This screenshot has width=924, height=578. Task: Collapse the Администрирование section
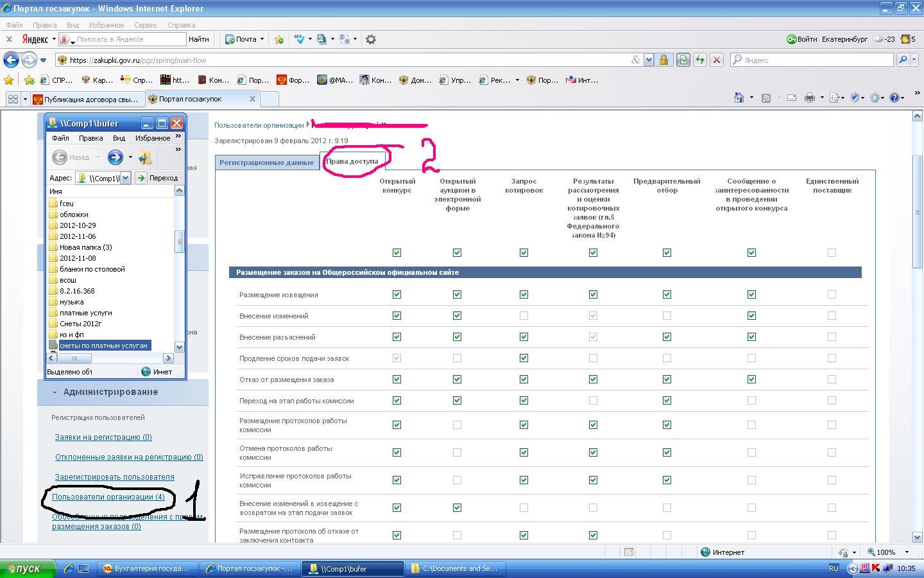point(110,392)
